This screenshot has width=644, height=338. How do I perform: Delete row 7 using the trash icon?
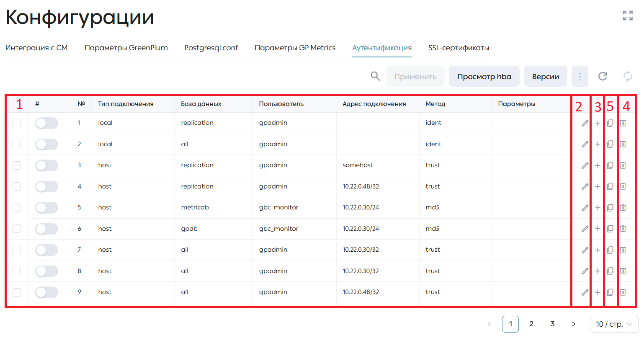623,250
